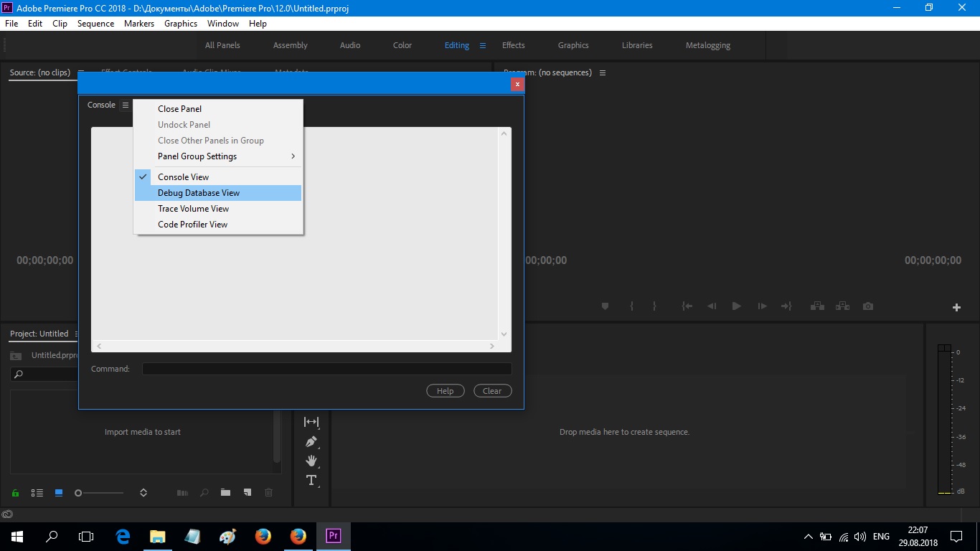
Task: Select the Hand tool
Action: (311, 461)
